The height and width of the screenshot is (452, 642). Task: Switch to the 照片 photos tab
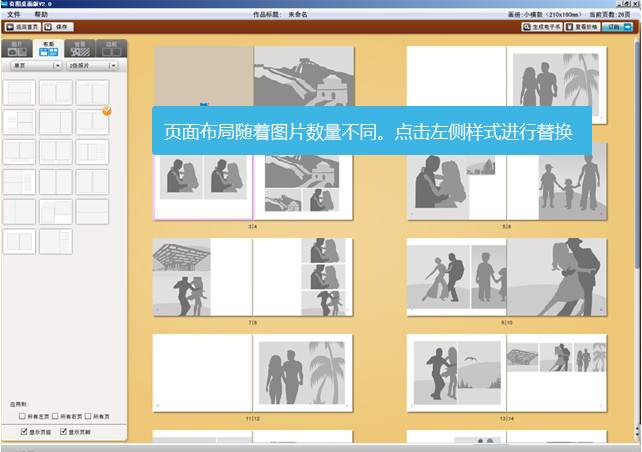pyautogui.click(x=17, y=48)
